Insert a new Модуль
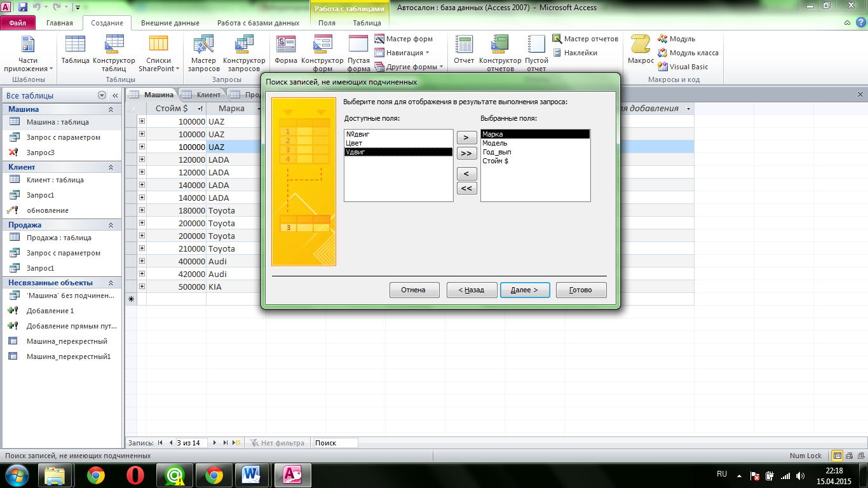The image size is (868, 488). [x=677, y=39]
